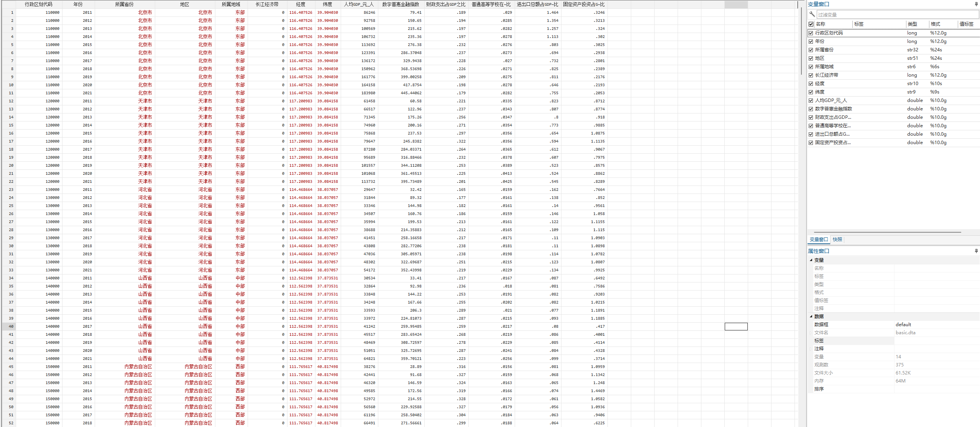980x427 pixels.
Task: Click the 格式 column header
Action: (x=936, y=24)
